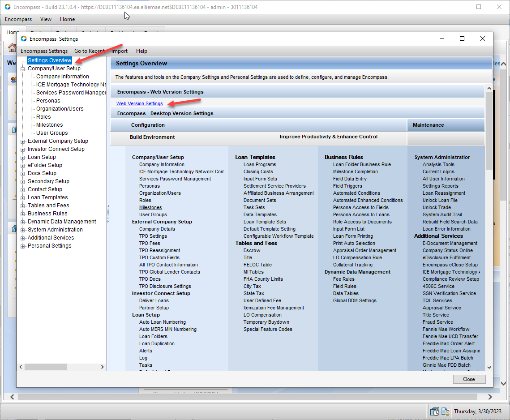Screen dimensions: 510x420
Task: Open Loan Programs under Loan Templates
Action: point(260,165)
